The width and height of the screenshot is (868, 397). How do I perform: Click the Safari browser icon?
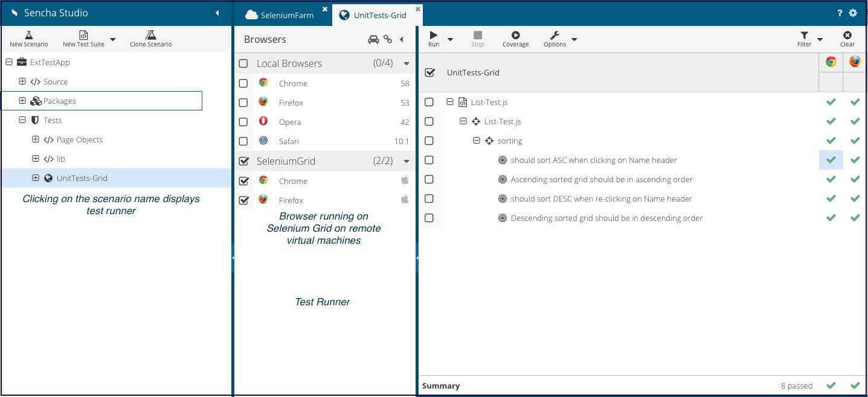click(263, 141)
